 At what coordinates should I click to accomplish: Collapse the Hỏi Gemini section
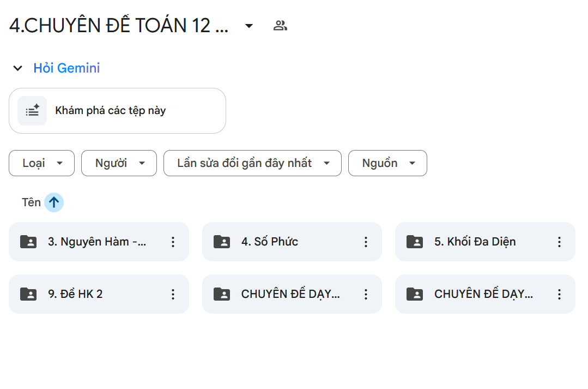18,68
